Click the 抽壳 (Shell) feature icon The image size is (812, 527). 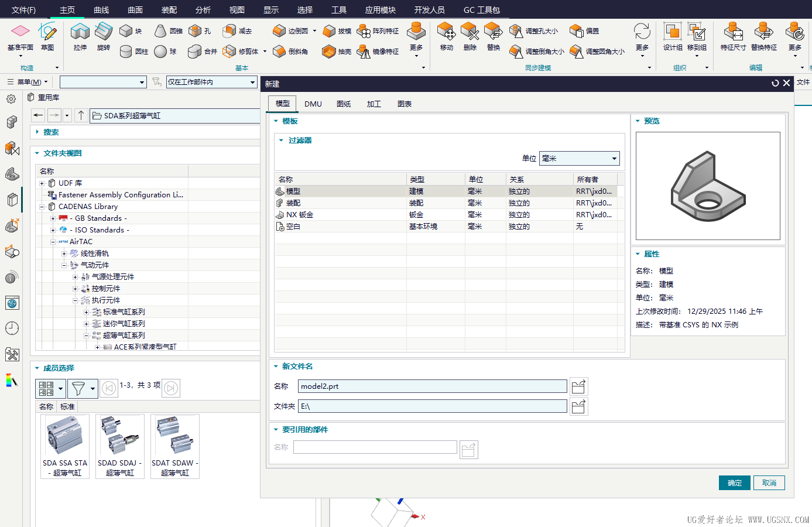[x=329, y=52]
